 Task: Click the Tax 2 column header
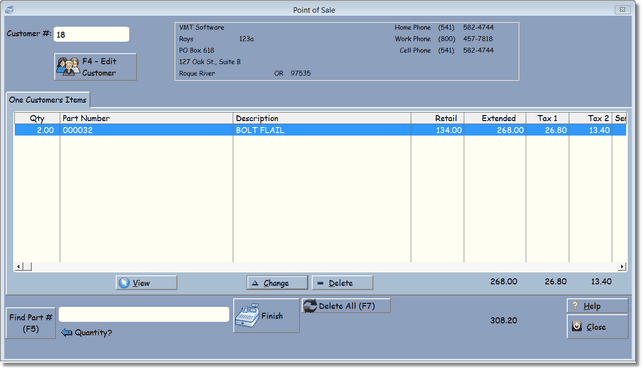[590, 118]
